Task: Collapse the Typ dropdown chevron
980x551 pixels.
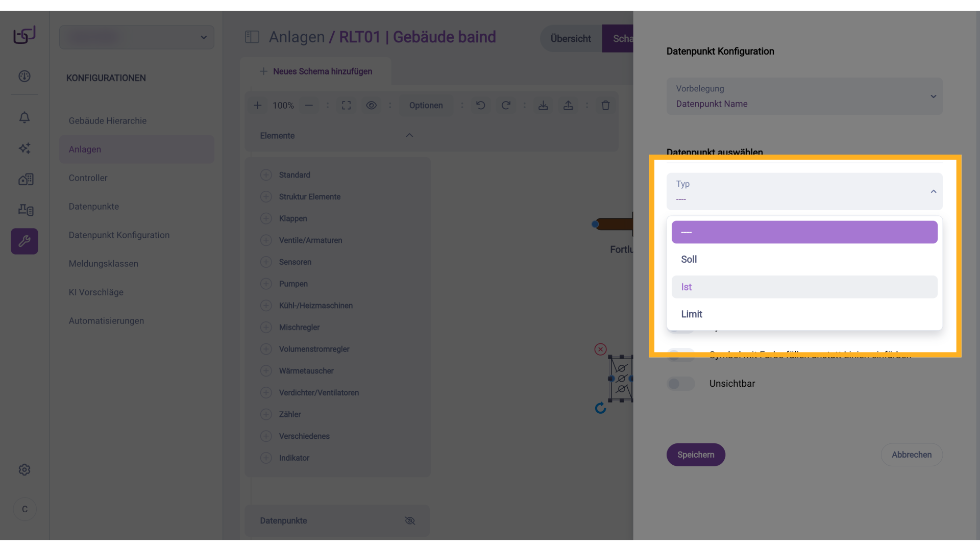Action: tap(934, 191)
